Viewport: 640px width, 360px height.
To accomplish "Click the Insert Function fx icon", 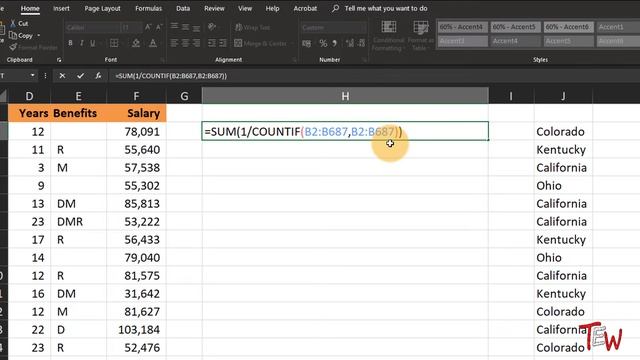I will (x=98, y=76).
